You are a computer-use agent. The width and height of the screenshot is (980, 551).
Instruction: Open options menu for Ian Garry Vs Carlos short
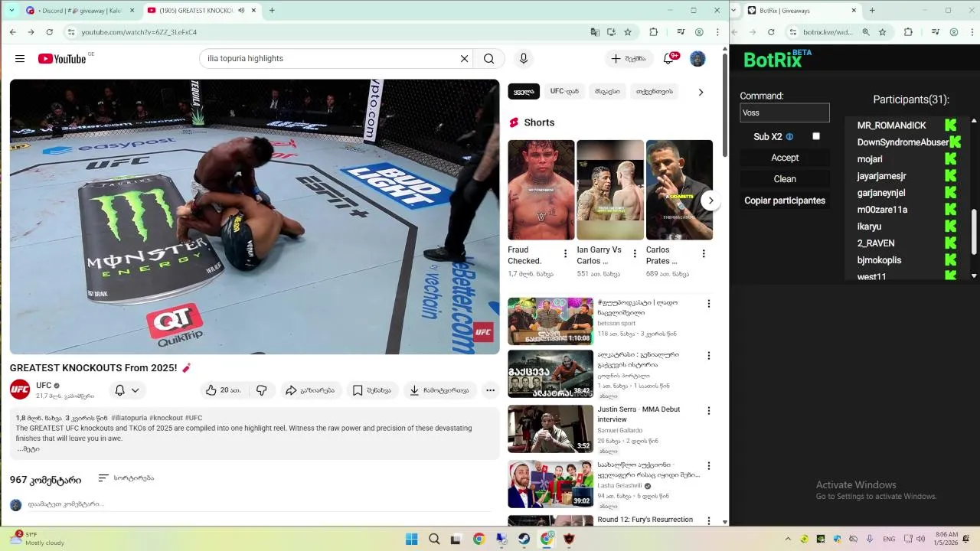point(635,254)
